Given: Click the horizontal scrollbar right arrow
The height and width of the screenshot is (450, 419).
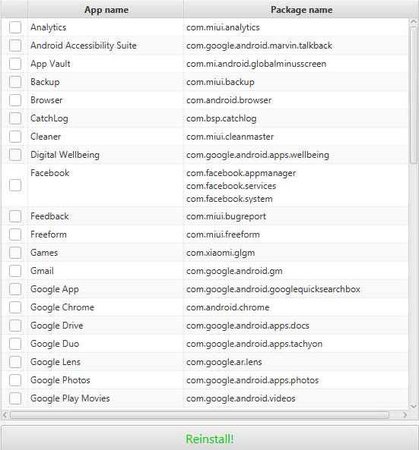Looking at the screenshot, I should coord(405,415).
